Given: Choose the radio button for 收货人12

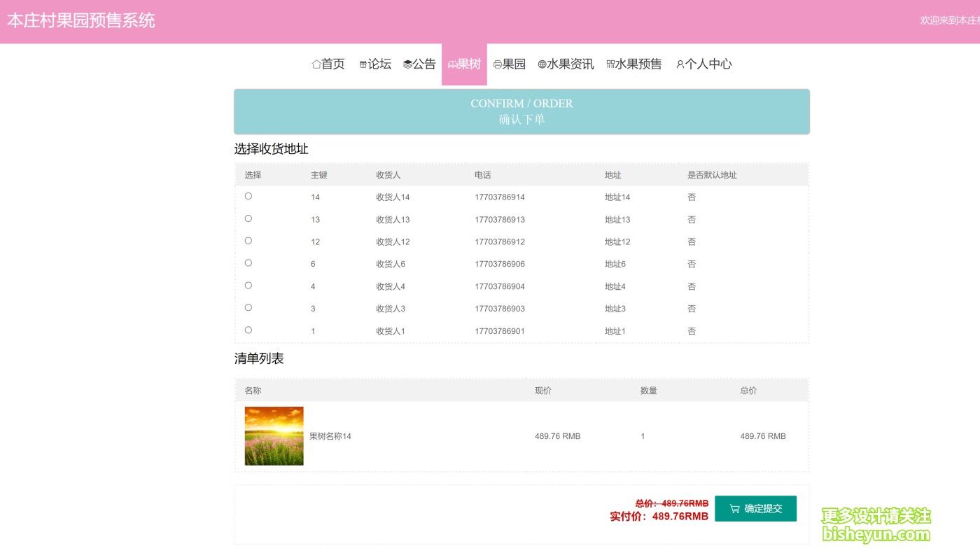Looking at the screenshot, I should (248, 241).
